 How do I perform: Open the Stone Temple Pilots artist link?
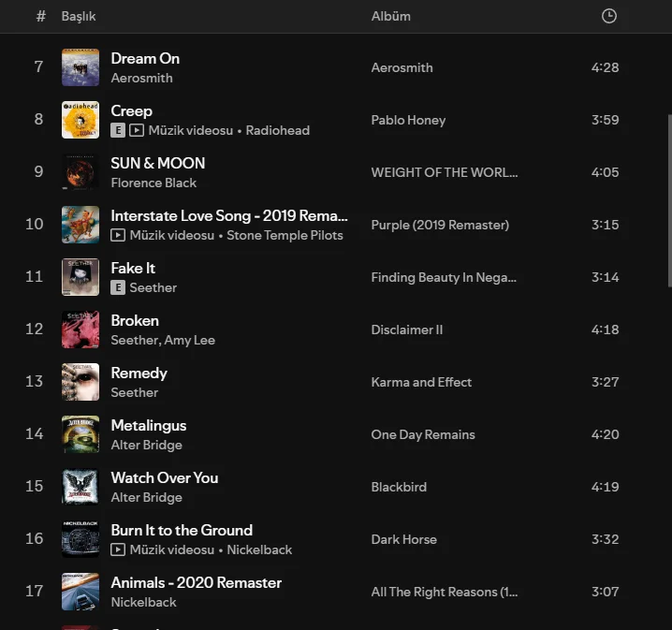pos(285,235)
